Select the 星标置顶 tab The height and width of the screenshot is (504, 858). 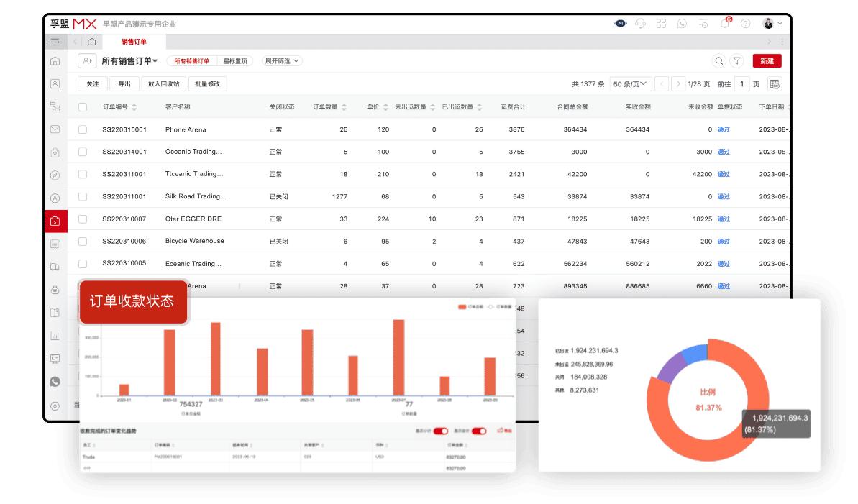coord(235,61)
